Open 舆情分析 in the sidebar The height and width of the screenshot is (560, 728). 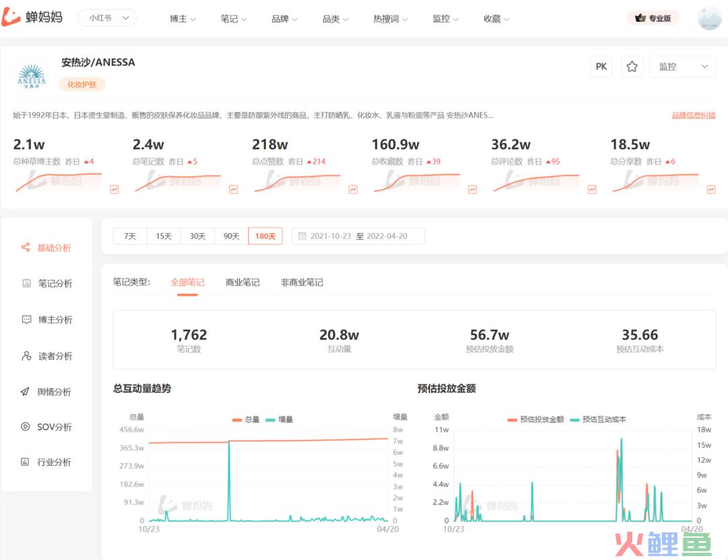(47, 392)
